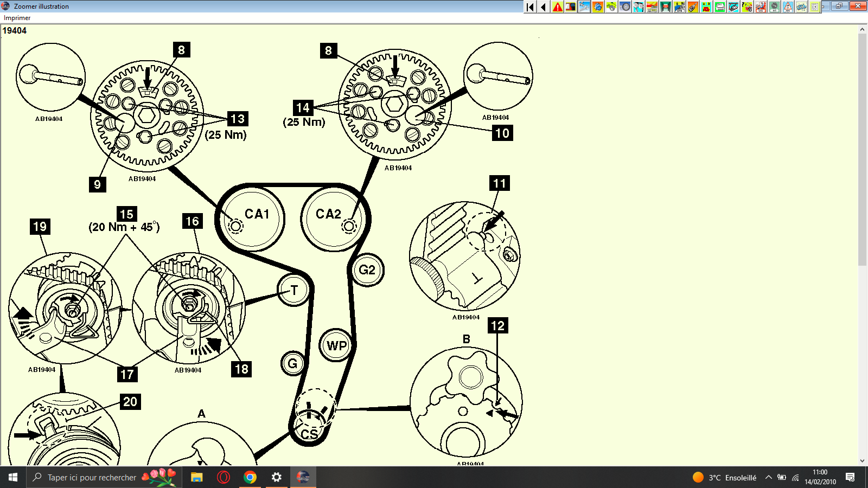This screenshot has height=488, width=868.
Task: Open the diagnostic scanner icon
Action: 733,7
